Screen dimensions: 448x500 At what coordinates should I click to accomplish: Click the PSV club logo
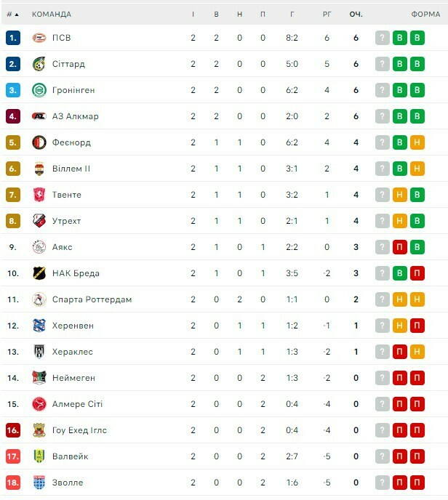click(39, 38)
